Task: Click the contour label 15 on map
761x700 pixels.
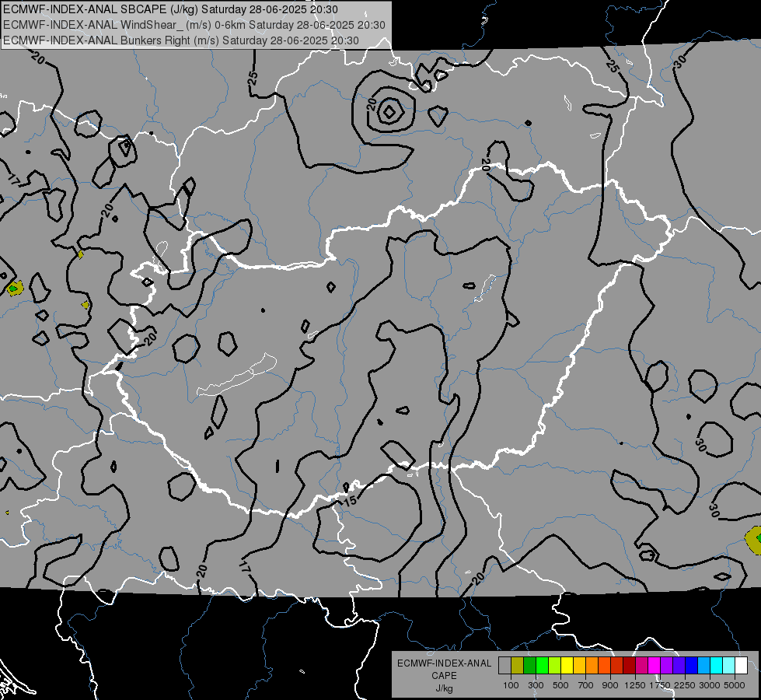Action: click(x=351, y=501)
